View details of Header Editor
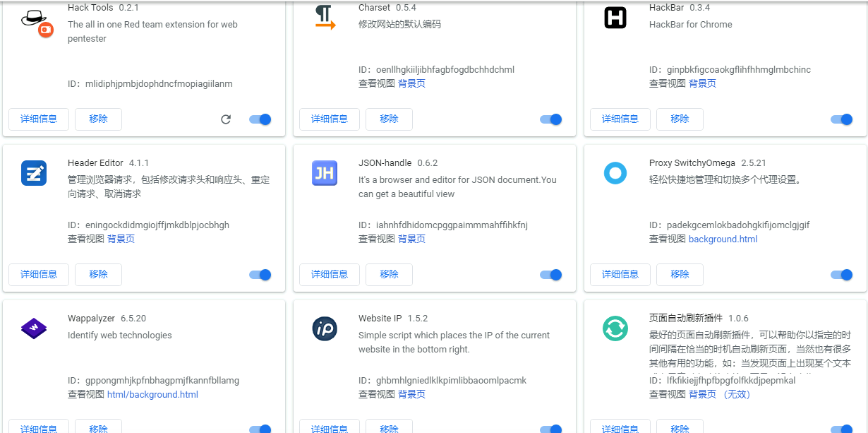Screen dimensions: 868x433 pyautogui.click(x=39, y=275)
